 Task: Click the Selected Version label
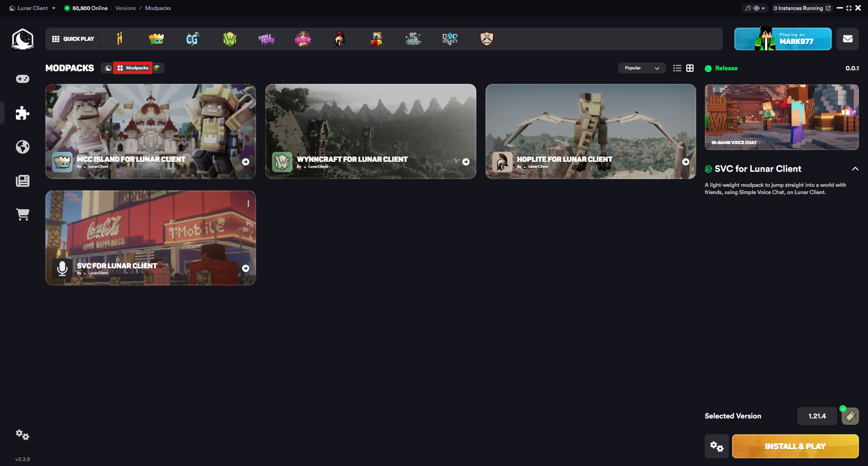(733, 416)
